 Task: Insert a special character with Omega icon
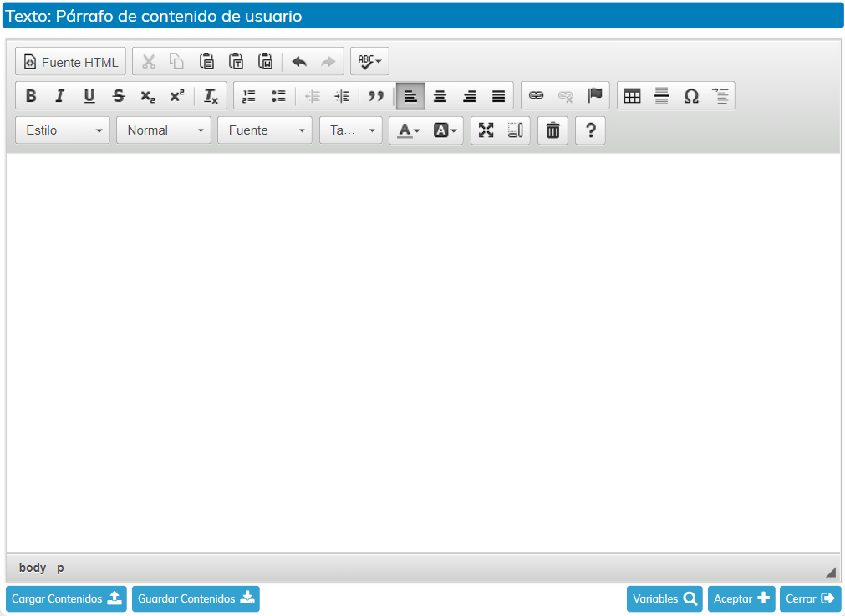[691, 96]
